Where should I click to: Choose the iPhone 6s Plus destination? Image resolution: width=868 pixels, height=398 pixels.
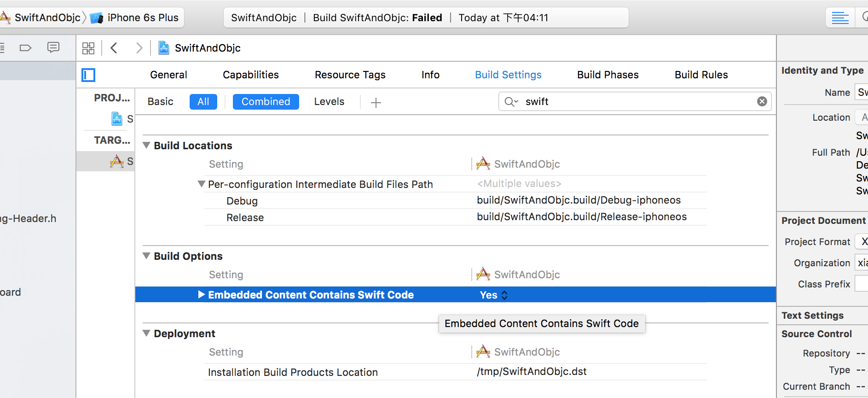(134, 18)
